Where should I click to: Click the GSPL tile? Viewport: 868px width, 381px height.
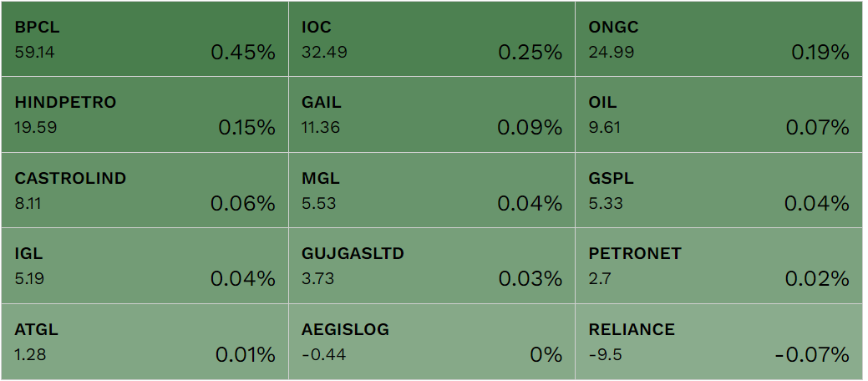click(718, 190)
